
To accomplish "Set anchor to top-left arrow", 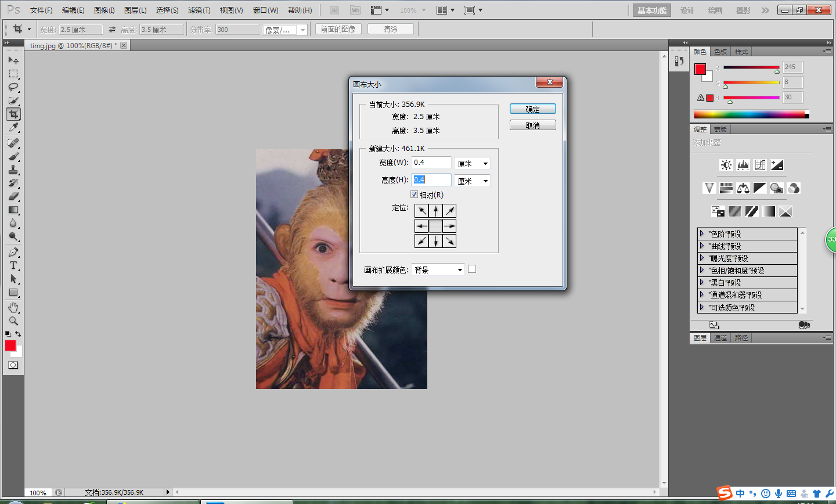I will tap(421, 211).
